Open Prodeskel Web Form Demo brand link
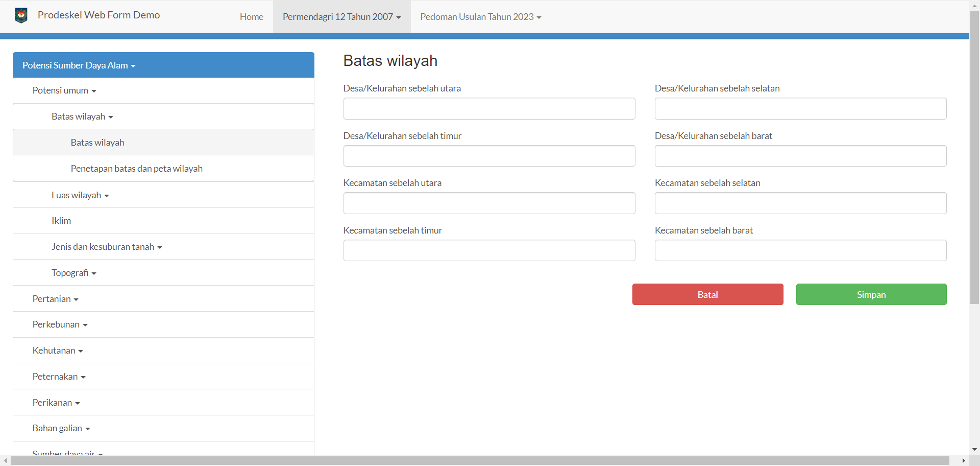This screenshot has width=980, height=466. pos(99,15)
